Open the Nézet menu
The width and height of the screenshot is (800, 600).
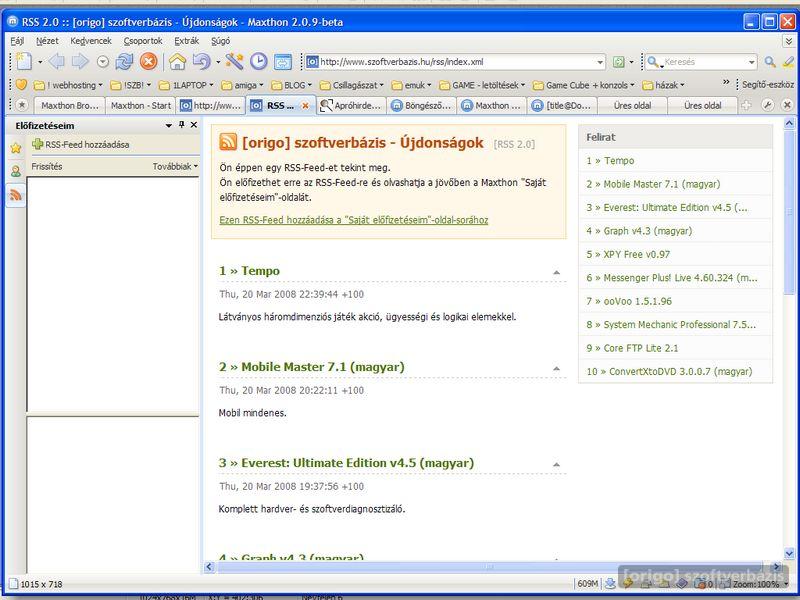(47, 41)
